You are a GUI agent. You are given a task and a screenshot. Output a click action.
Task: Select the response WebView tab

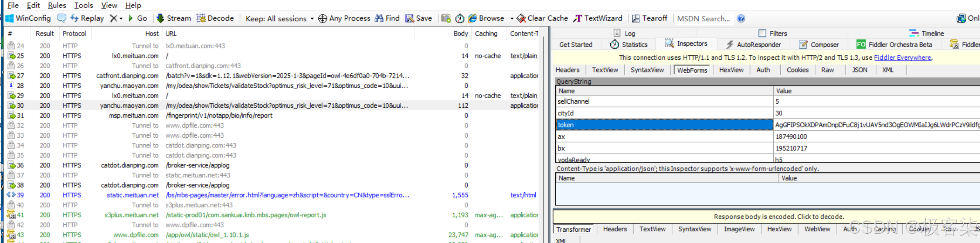pyautogui.click(x=817, y=229)
